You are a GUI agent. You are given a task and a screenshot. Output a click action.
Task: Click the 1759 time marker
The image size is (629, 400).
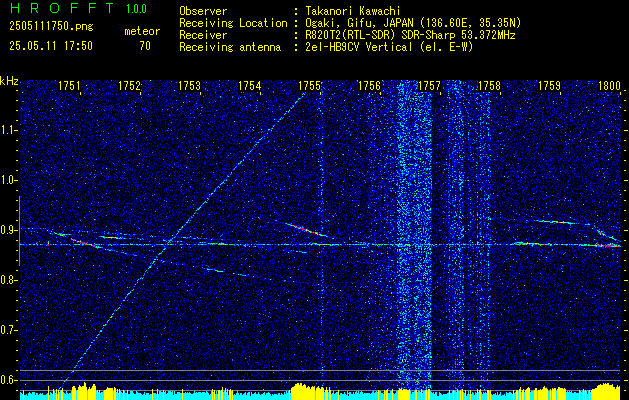pos(550,86)
